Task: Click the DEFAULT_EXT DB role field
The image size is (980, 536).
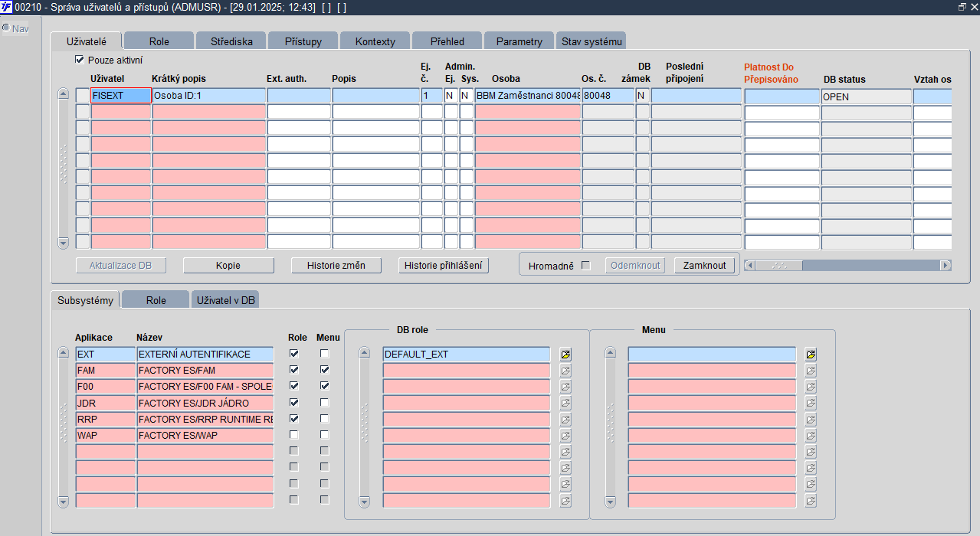Action: 467,355
